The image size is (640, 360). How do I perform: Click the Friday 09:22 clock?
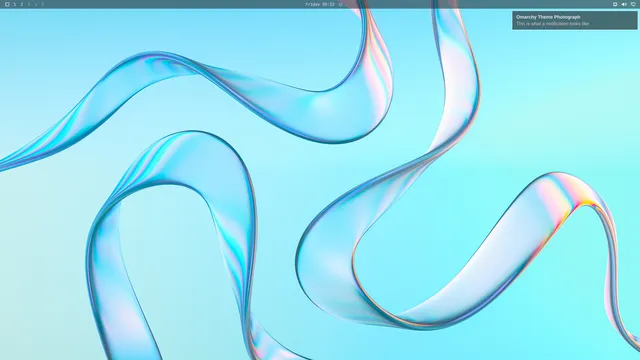pos(320,4)
